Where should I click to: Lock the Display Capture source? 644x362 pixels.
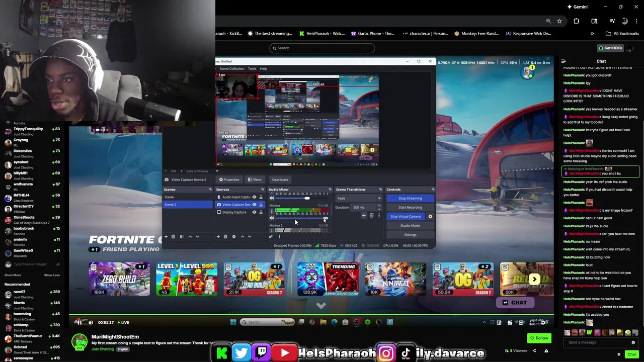(261, 212)
